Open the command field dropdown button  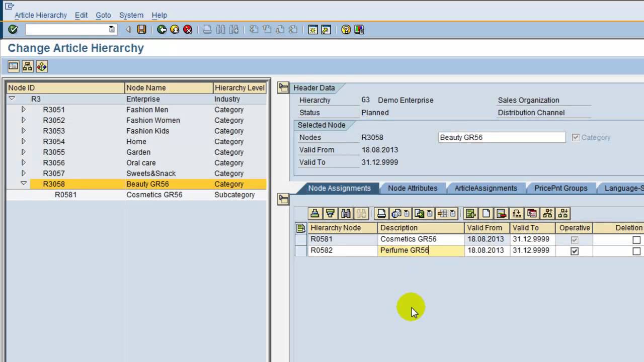[112, 30]
